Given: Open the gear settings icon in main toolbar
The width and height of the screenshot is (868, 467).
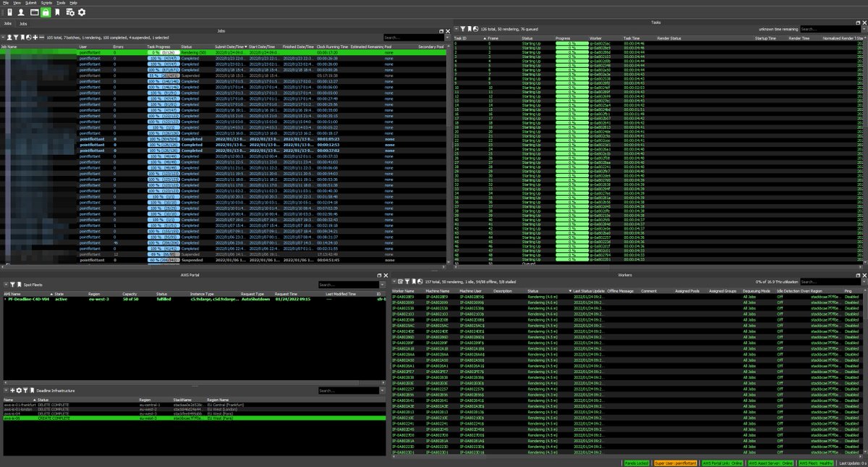Looking at the screenshot, I should [82, 12].
